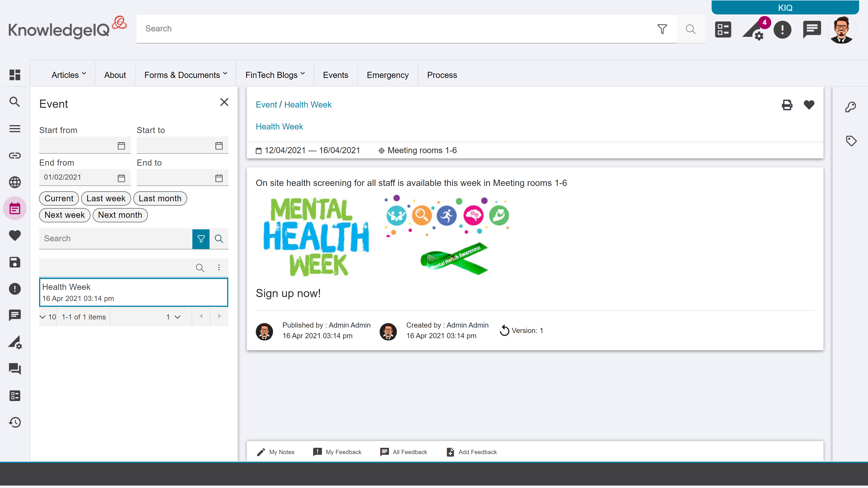This screenshot has height=488, width=868.
Task: Click the three-dot options menu in list
Action: (219, 267)
